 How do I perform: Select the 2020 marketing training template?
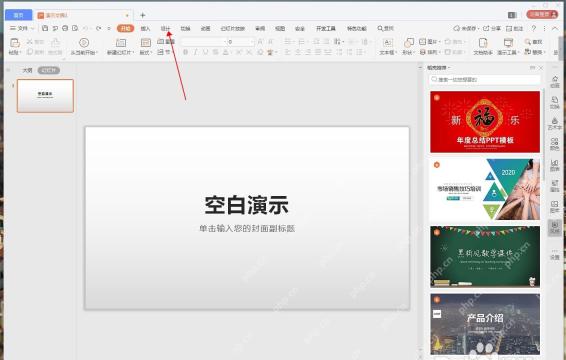coord(485,189)
